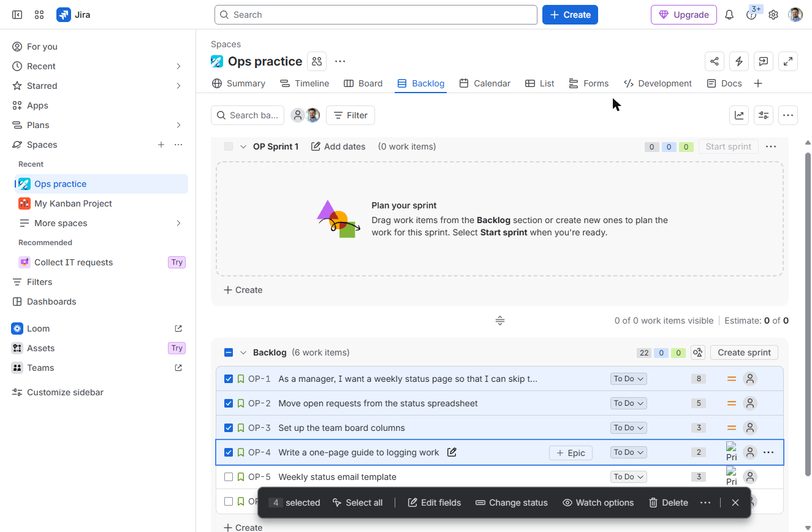Open the Summary tab
The image size is (812, 532).
238,83
